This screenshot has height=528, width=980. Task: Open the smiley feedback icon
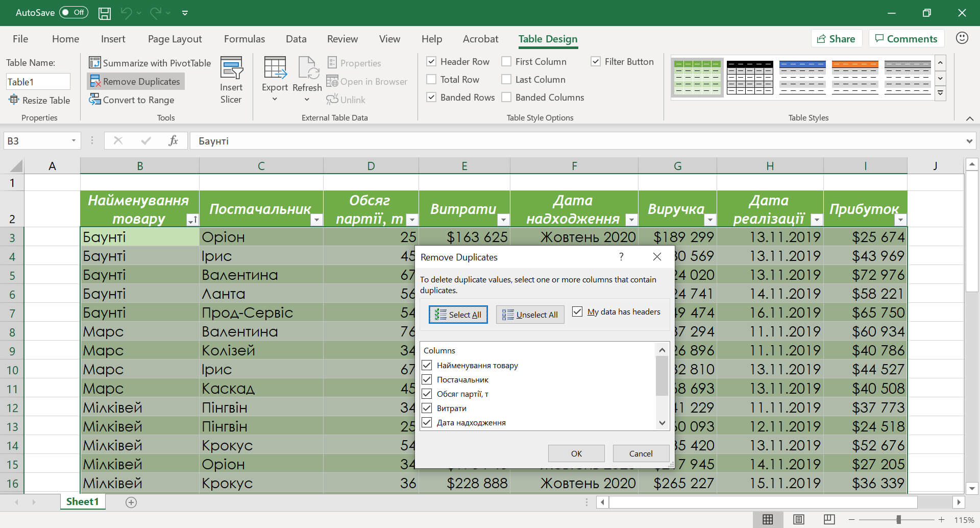coord(962,38)
